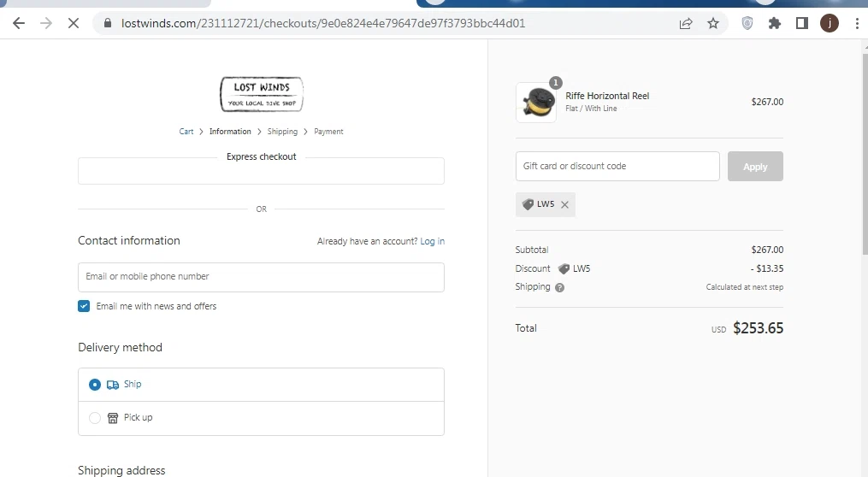Click the - $13.35 discount amount

tap(767, 268)
